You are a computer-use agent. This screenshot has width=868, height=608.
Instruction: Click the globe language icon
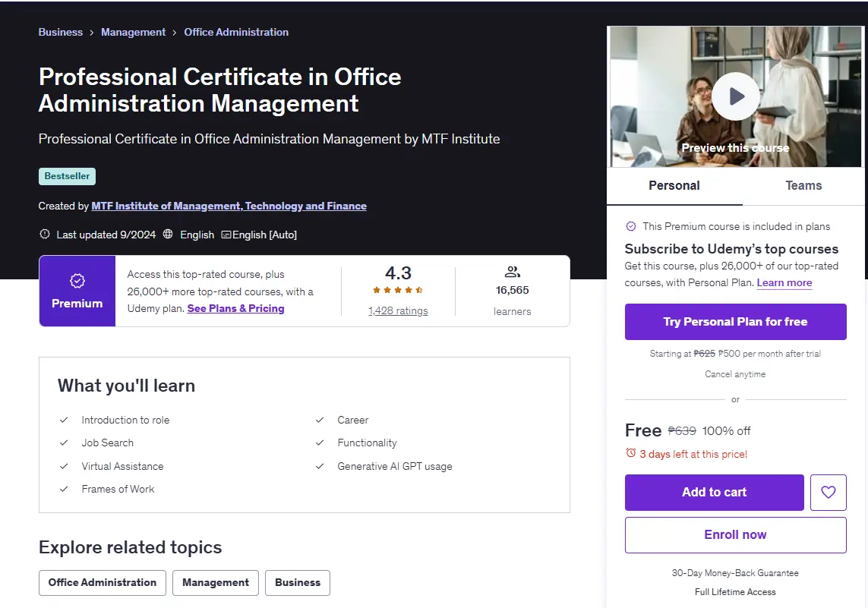tap(168, 234)
